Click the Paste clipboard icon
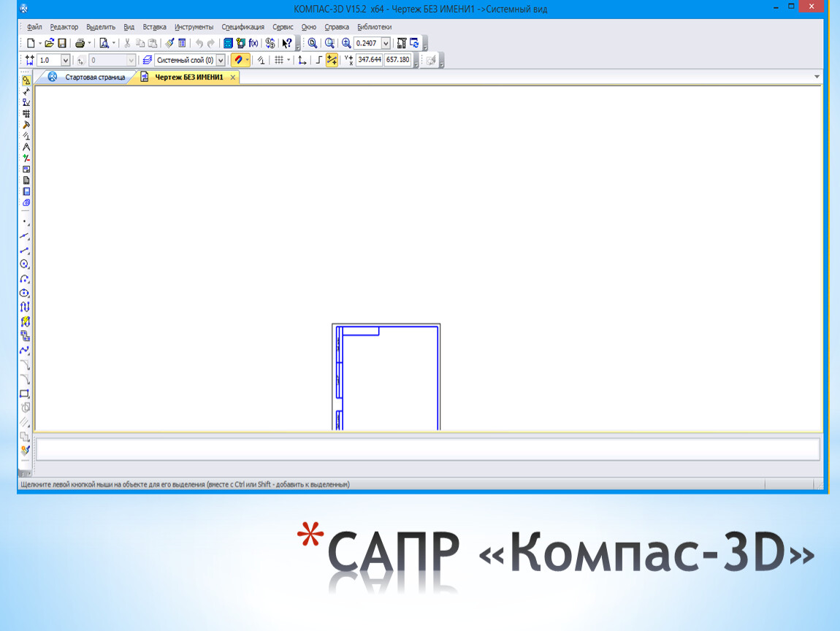 point(153,43)
